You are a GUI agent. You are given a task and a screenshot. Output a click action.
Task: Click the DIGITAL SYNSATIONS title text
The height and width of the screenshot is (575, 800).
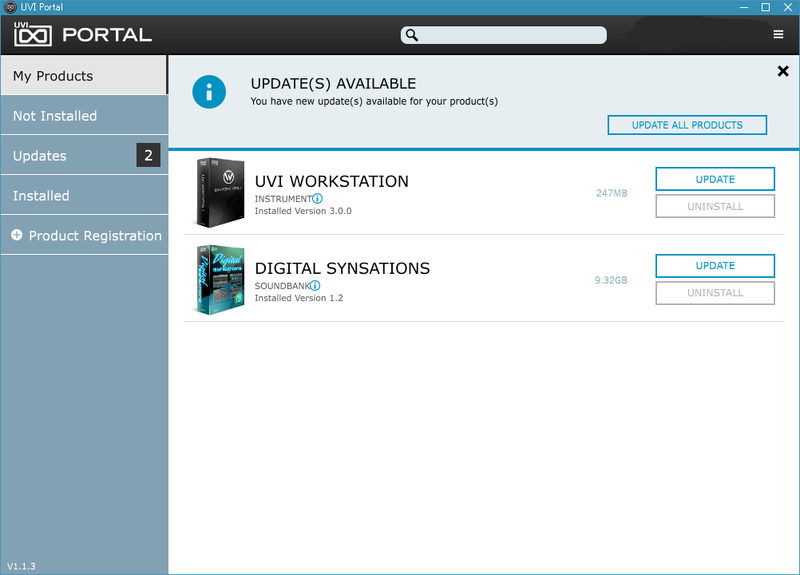click(x=342, y=268)
